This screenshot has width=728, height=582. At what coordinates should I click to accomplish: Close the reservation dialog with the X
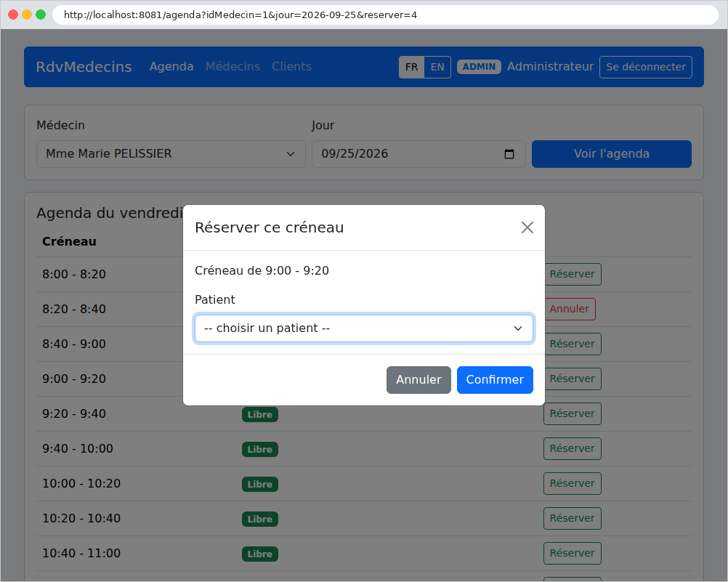point(527,227)
